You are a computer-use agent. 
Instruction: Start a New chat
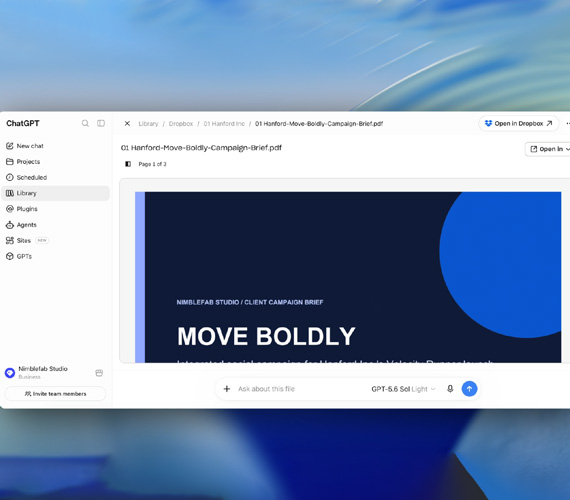56,146
